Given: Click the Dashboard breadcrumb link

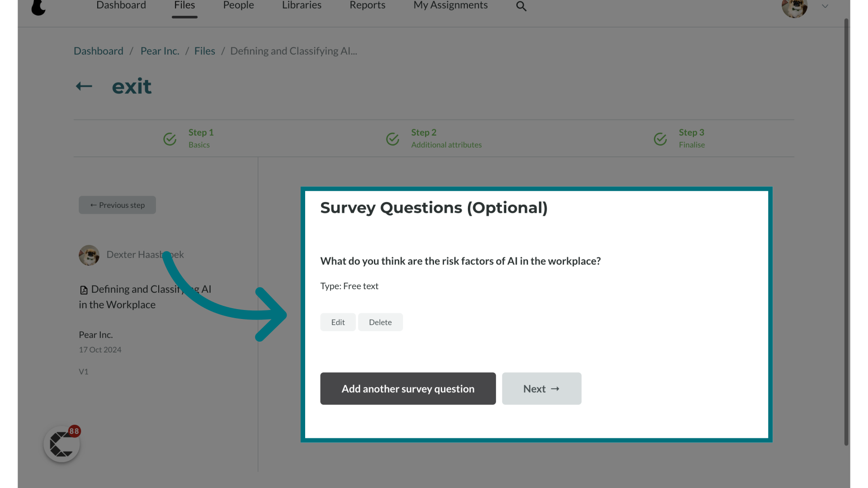Looking at the screenshot, I should tap(99, 51).
